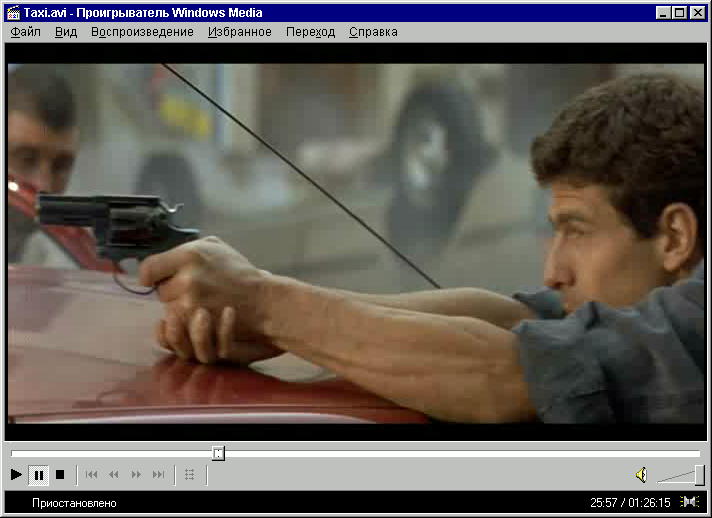Click the Pause button
712x518 pixels.
click(x=39, y=475)
